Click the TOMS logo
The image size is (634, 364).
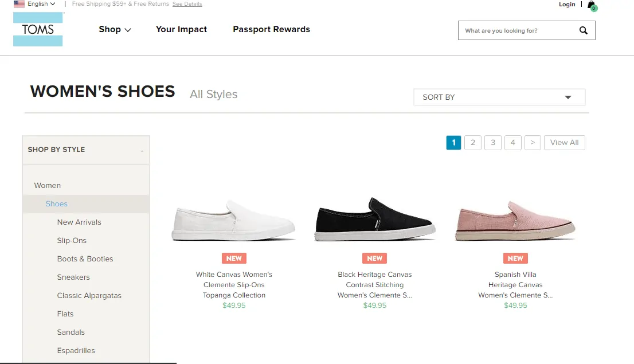click(x=38, y=29)
